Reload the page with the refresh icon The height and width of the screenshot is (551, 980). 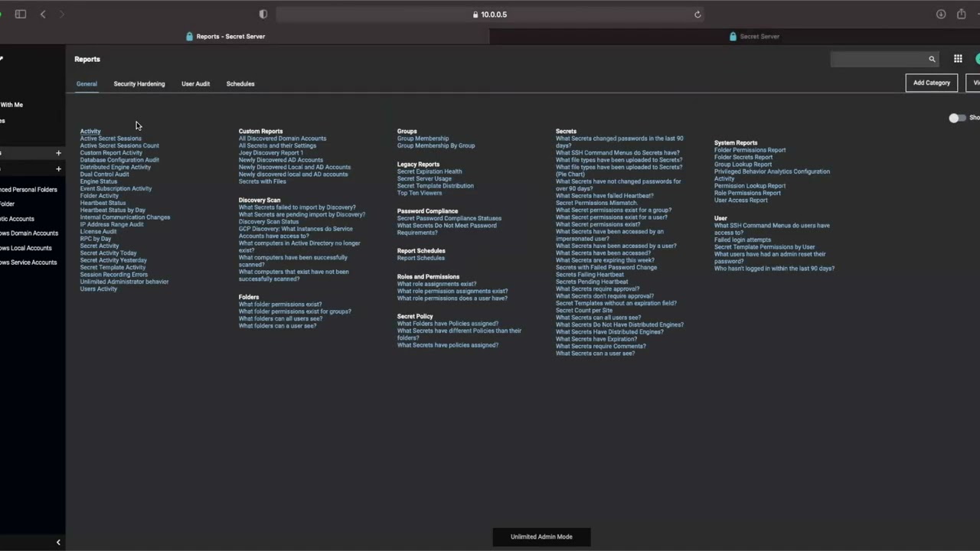[697, 14]
